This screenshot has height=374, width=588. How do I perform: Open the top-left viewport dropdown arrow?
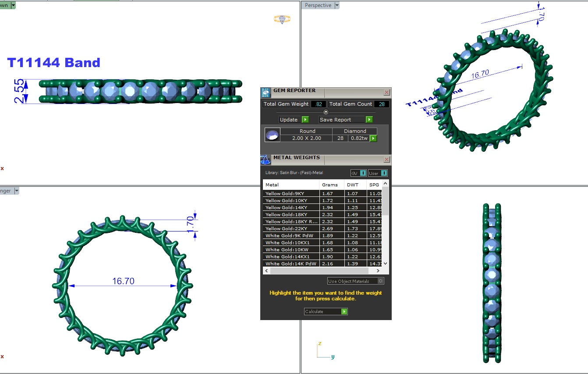(x=13, y=5)
